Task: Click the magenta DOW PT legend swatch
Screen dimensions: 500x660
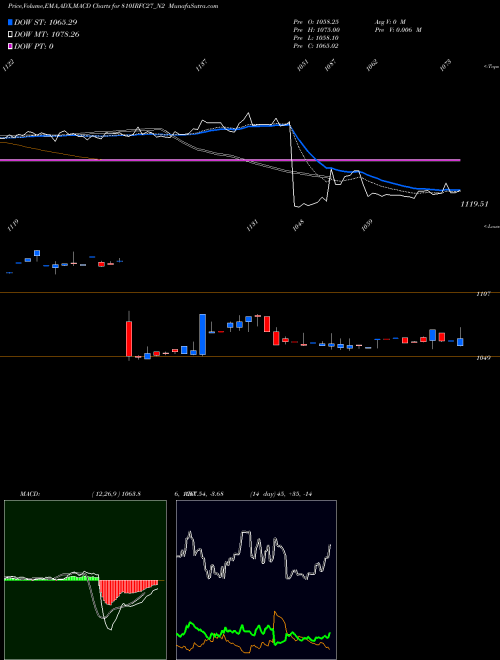Action: coord(10,46)
